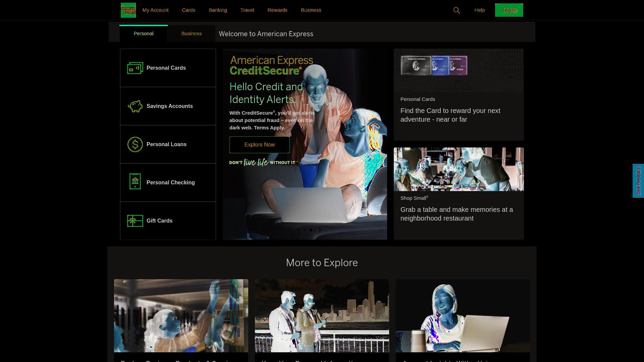
Task: Click the two men by skyline photo
Action: (322, 316)
